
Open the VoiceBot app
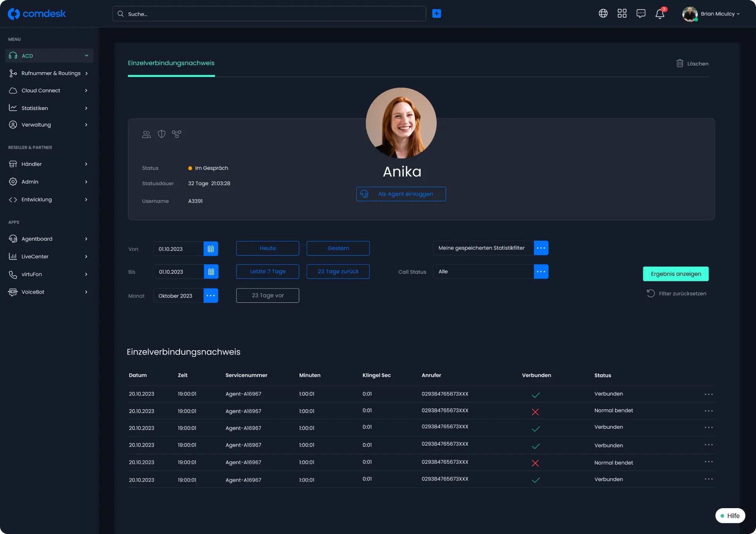point(49,292)
